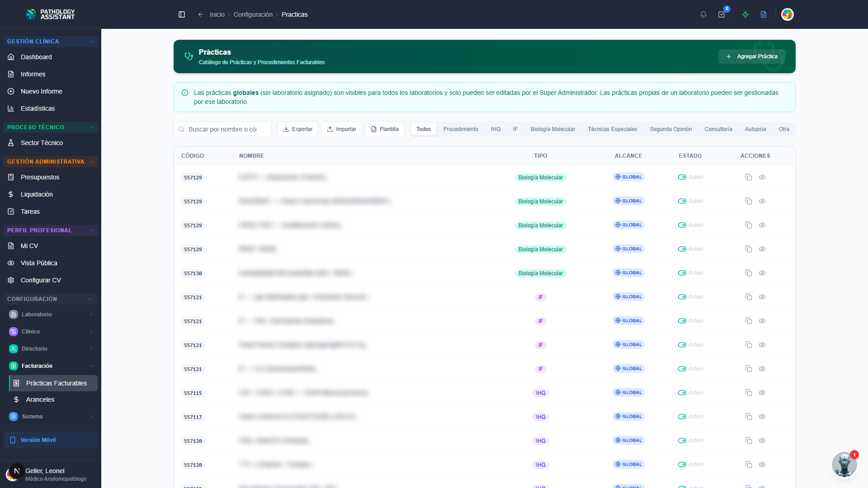The width and height of the screenshot is (868, 488).
Task: Open Informes in sidebar
Action: point(51,74)
